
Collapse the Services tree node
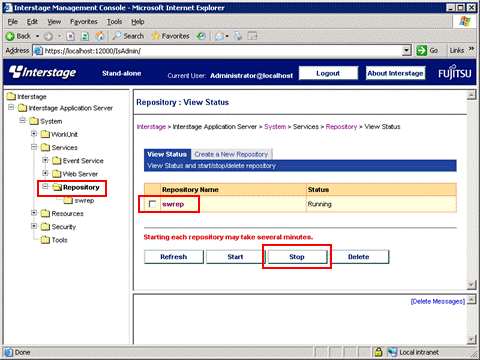click(34, 147)
